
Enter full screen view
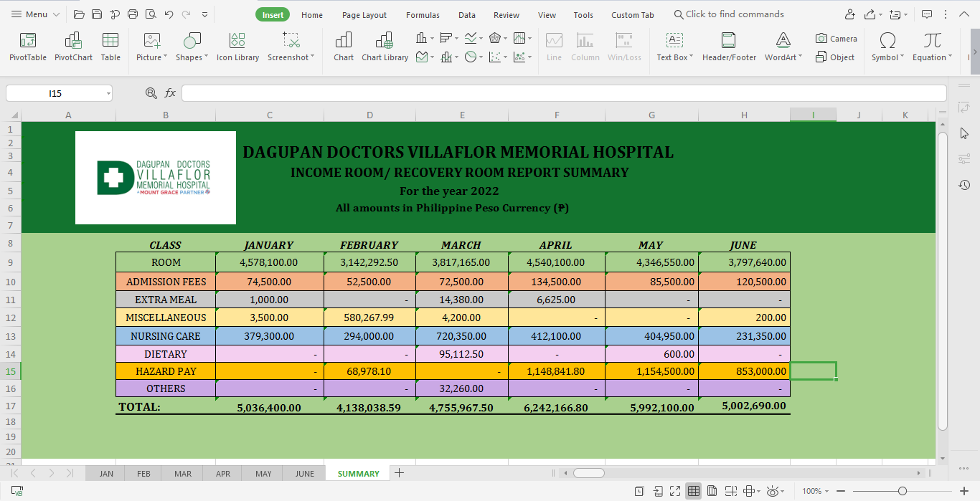click(x=675, y=491)
